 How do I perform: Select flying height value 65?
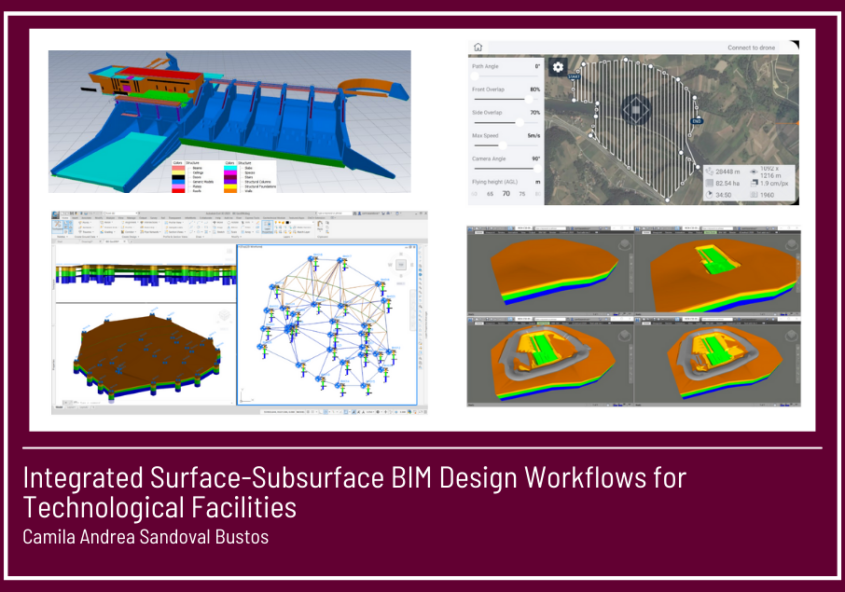click(x=490, y=194)
